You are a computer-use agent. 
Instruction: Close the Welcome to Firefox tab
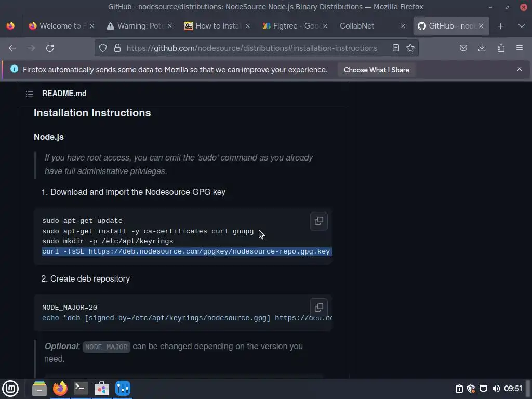[91, 26]
